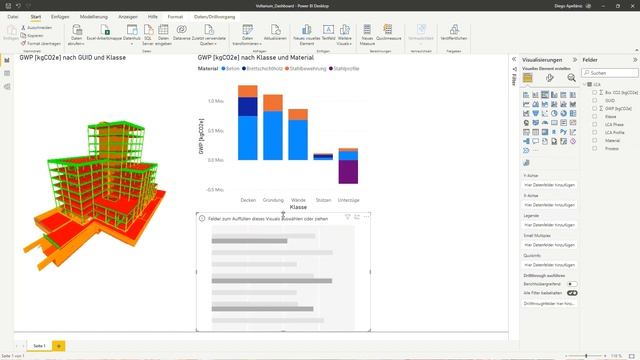Open the Daten abrufen dropdown
This screenshot has width=640, height=360.
76,35
